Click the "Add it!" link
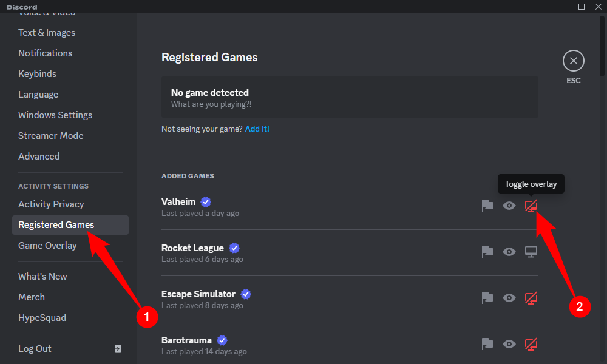The image size is (607, 364). 257,129
